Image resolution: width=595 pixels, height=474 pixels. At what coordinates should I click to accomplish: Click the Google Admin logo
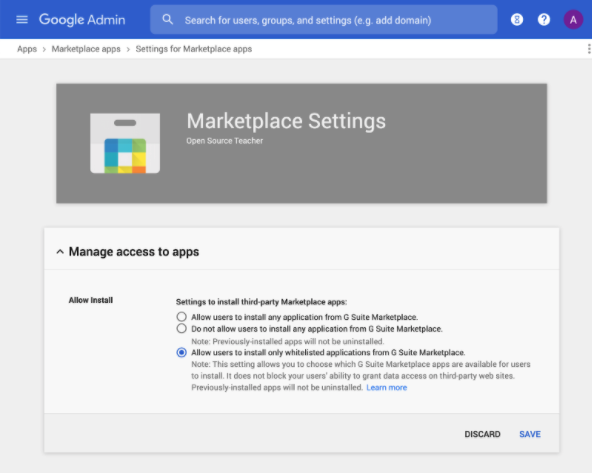point(82,20)
